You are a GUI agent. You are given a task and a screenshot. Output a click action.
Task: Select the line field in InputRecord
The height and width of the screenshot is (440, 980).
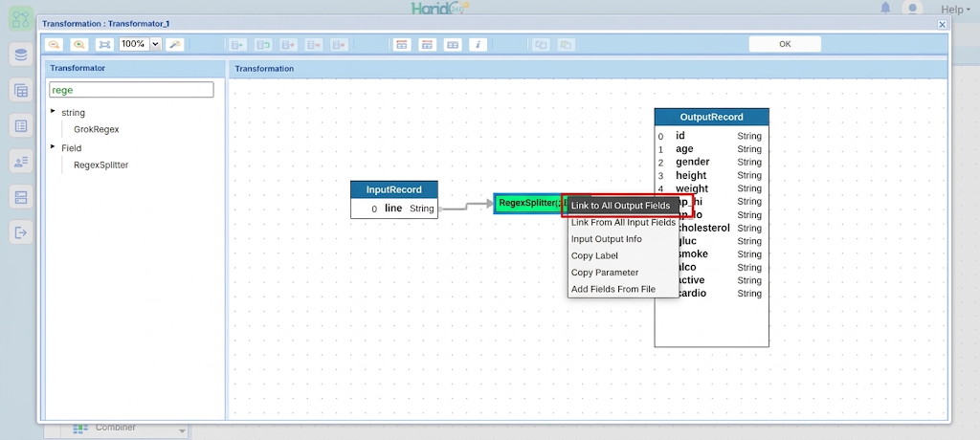point(393,209)
